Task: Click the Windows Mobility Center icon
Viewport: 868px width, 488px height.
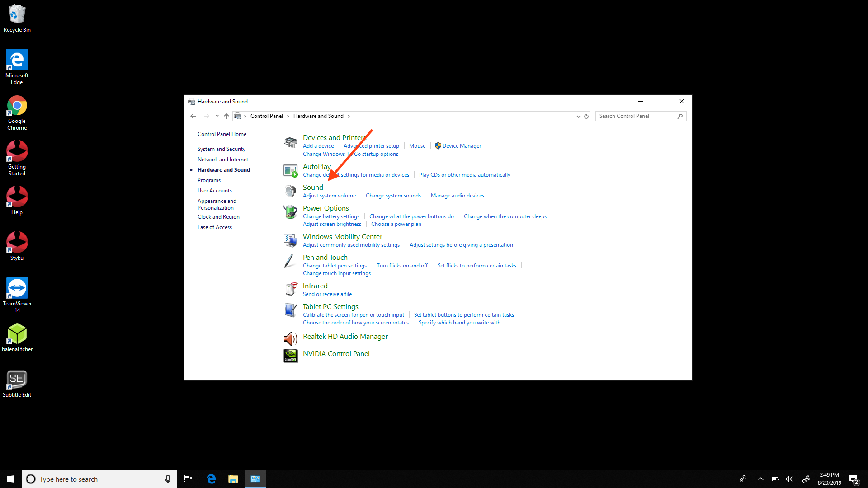Action: pyautogui.click(x=290, y=240)
